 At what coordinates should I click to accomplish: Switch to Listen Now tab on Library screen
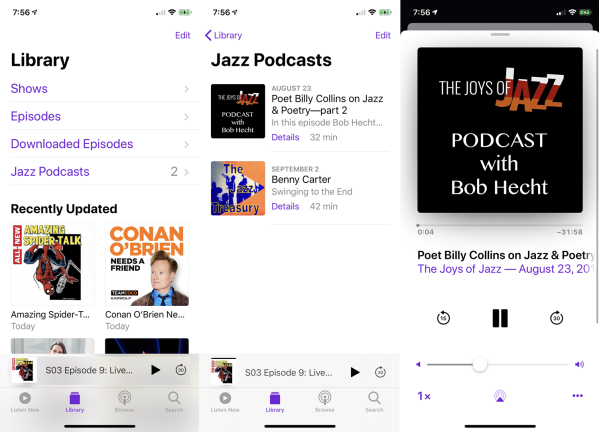(x=25, y=402)
